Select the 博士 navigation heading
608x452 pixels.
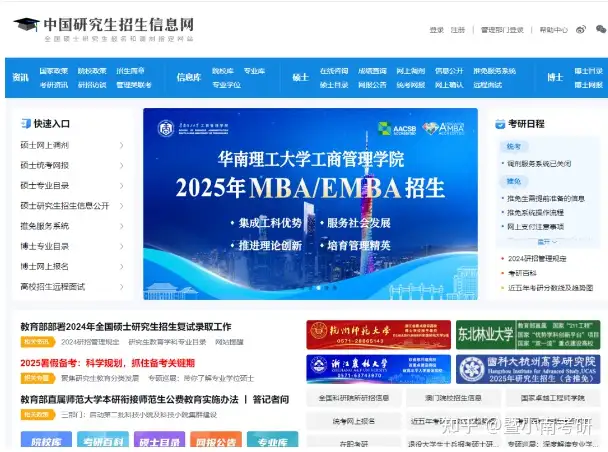pos(555,78)
